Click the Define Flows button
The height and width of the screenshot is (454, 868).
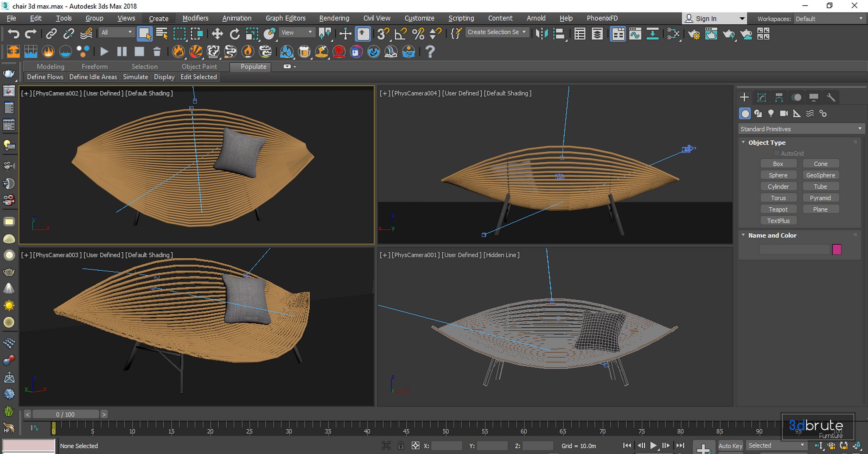coord(45,77)
